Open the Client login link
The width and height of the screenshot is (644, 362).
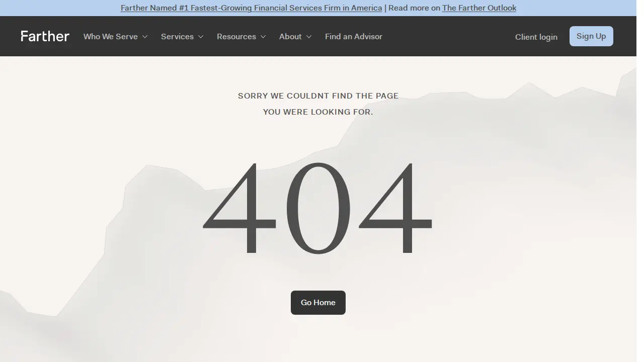point(536,37)
